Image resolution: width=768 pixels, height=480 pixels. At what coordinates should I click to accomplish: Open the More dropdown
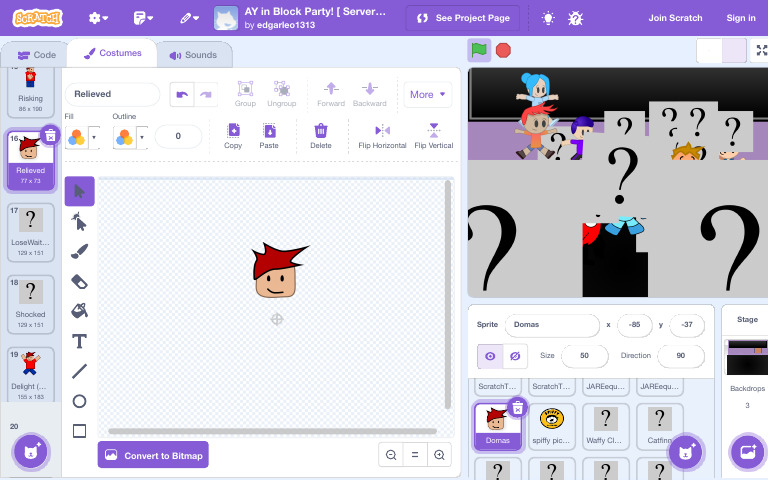[x=428, y=95]
